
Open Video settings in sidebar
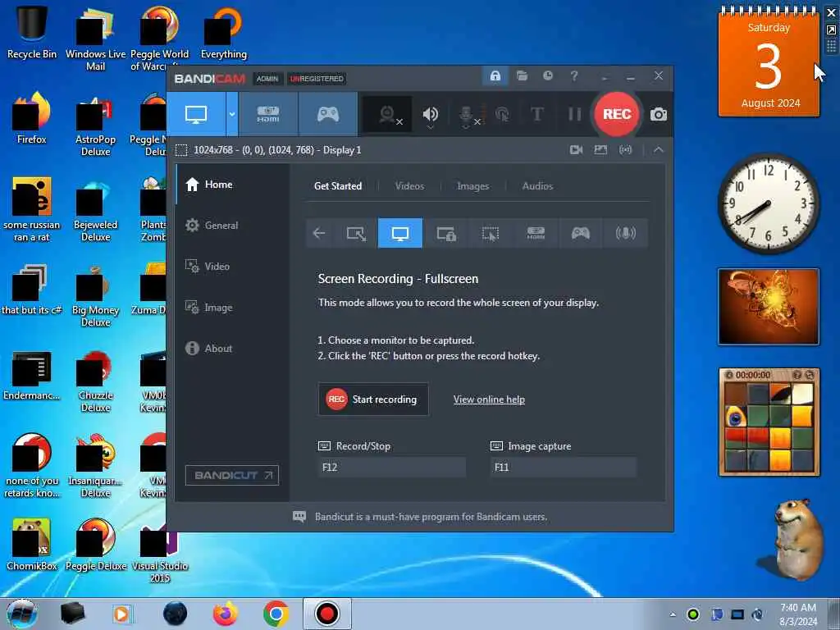point(232,267)
